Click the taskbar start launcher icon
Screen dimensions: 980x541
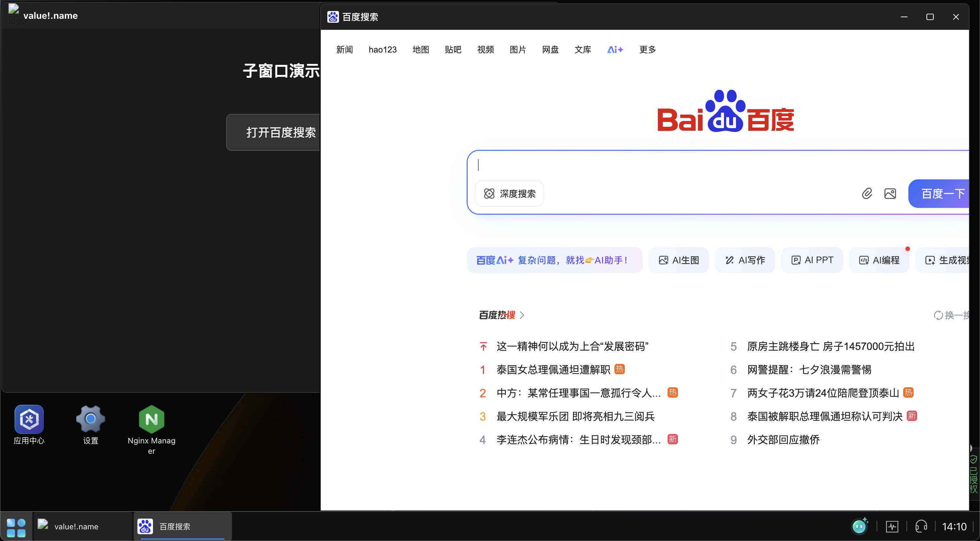click(x=16, y=527)
